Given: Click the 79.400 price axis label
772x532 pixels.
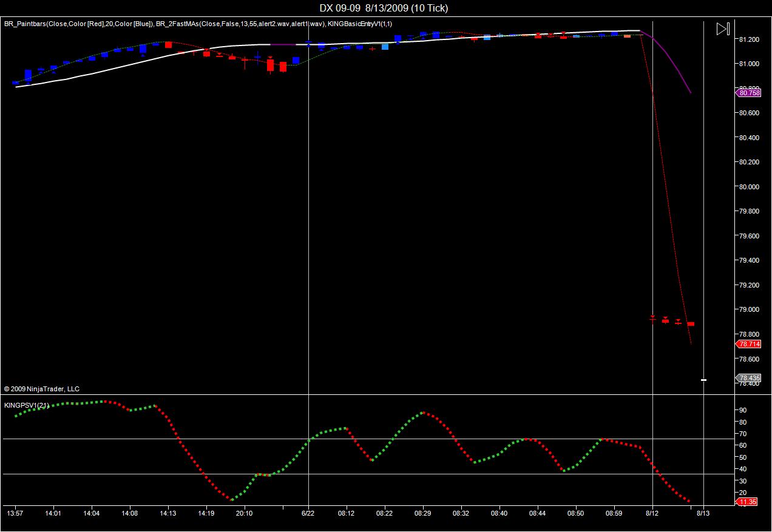Looking at the screenshot, I should coord(750,260).
